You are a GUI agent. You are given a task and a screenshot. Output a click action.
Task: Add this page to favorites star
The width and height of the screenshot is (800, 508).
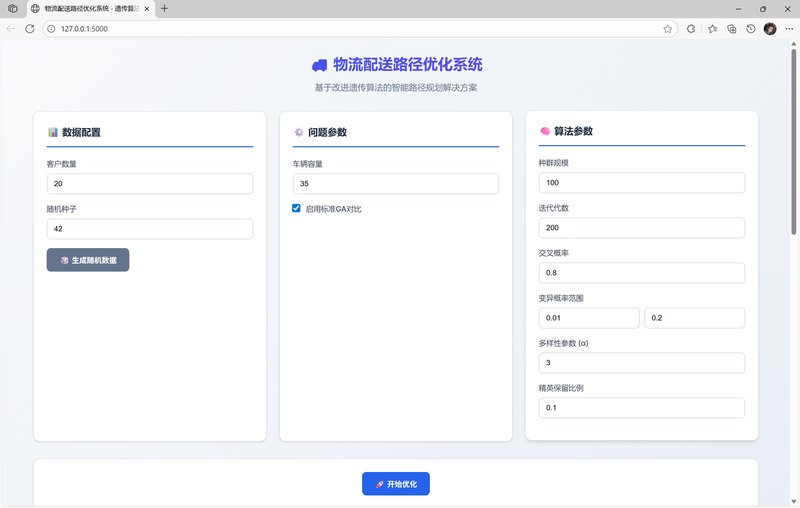[667, 29]
